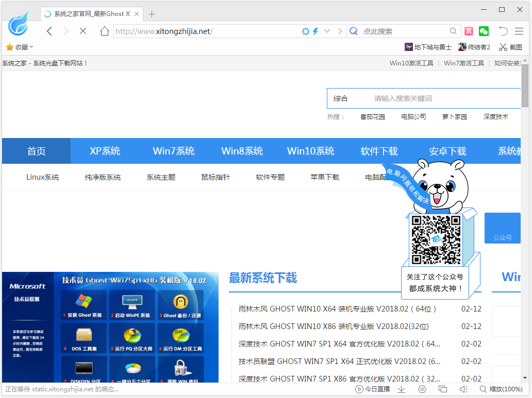The width and height of the screenshot is (532, 398).
Task: Select the XP系统 navigation item
Action: [105, 151]
